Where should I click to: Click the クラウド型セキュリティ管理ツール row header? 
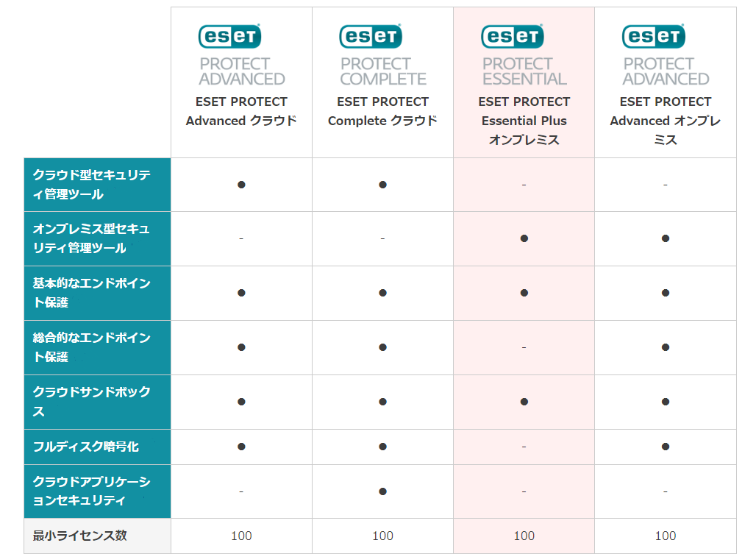point(97,185)
